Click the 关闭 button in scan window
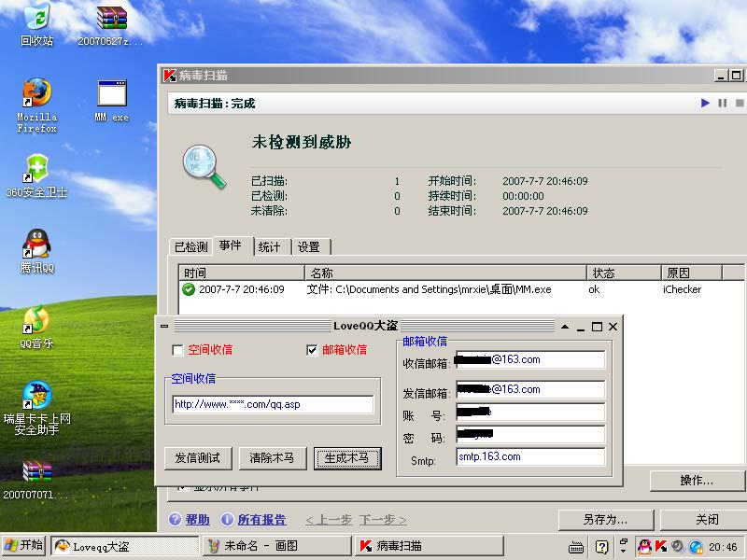The width and height of the screenshot is (747, 560). tap(703, 520)
